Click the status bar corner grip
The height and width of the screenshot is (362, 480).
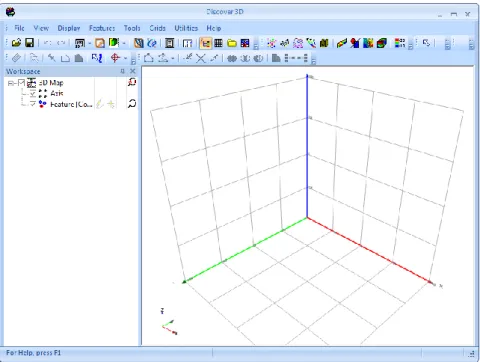[472, 353]
